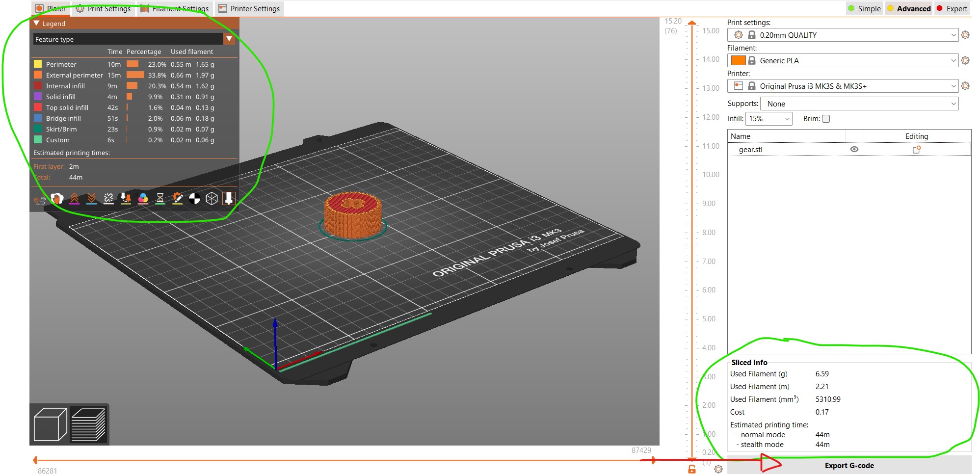Switch to the Print Settings tab
This screenshot has height=474, width=980.
click(104, 8)
